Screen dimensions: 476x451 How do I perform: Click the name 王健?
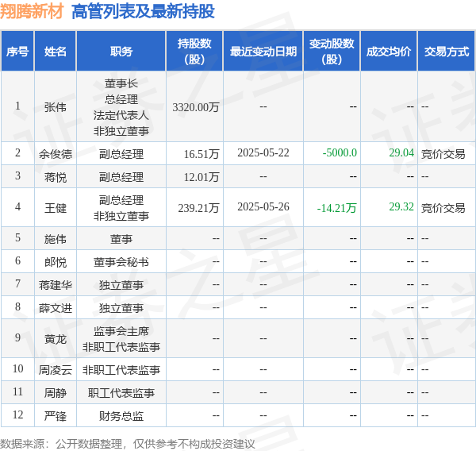(56, 208)
